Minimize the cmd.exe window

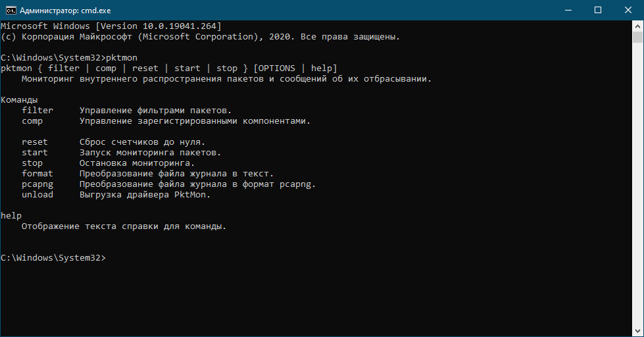tap(568, 11)
